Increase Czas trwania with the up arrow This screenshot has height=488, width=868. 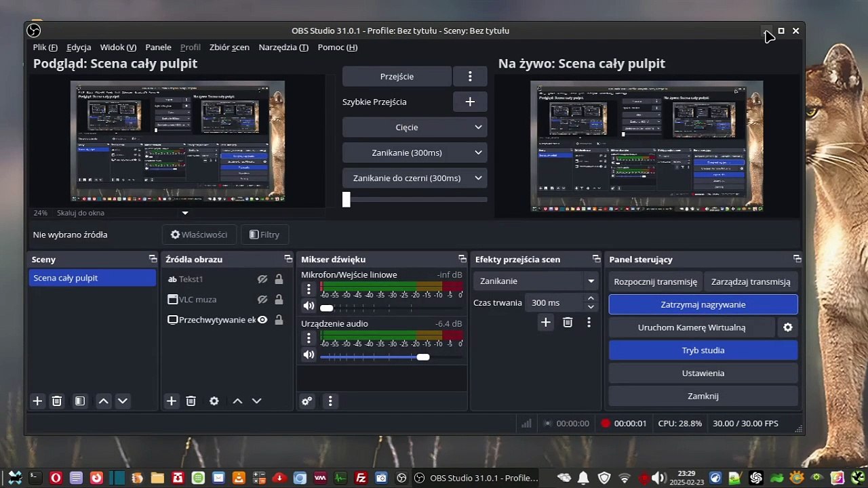tap(591, 298)
